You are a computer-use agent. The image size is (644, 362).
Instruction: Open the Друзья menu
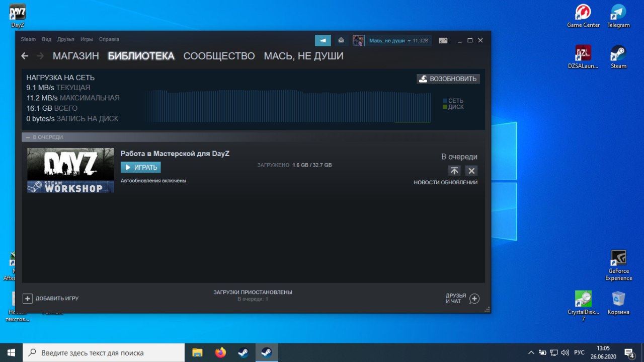click(65, 39)
